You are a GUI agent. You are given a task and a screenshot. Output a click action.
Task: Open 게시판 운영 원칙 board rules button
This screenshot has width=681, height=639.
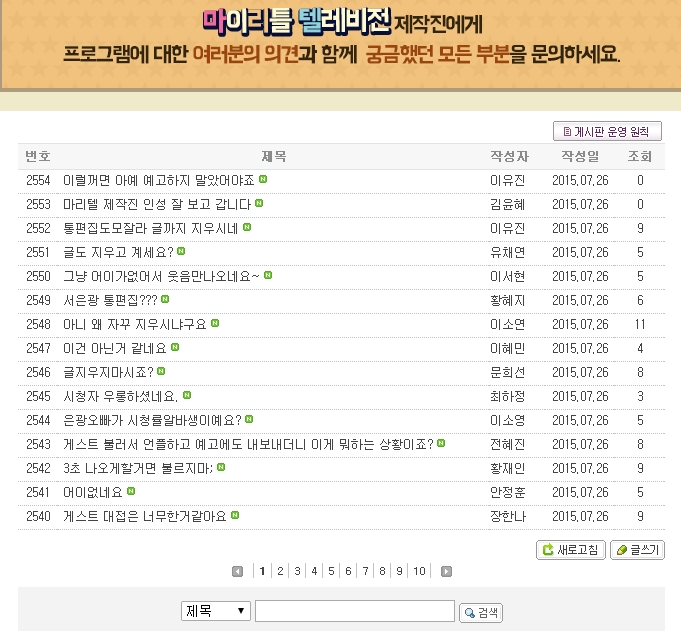(607, 131)
